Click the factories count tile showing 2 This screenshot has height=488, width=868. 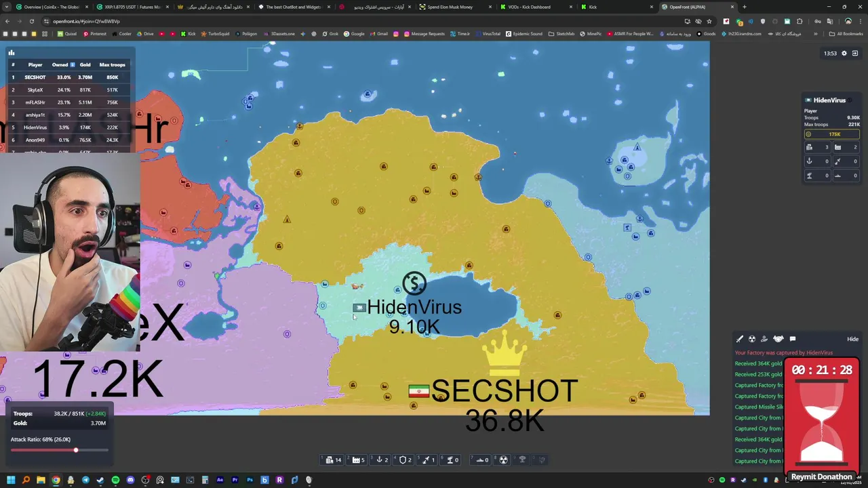point(846,147)
